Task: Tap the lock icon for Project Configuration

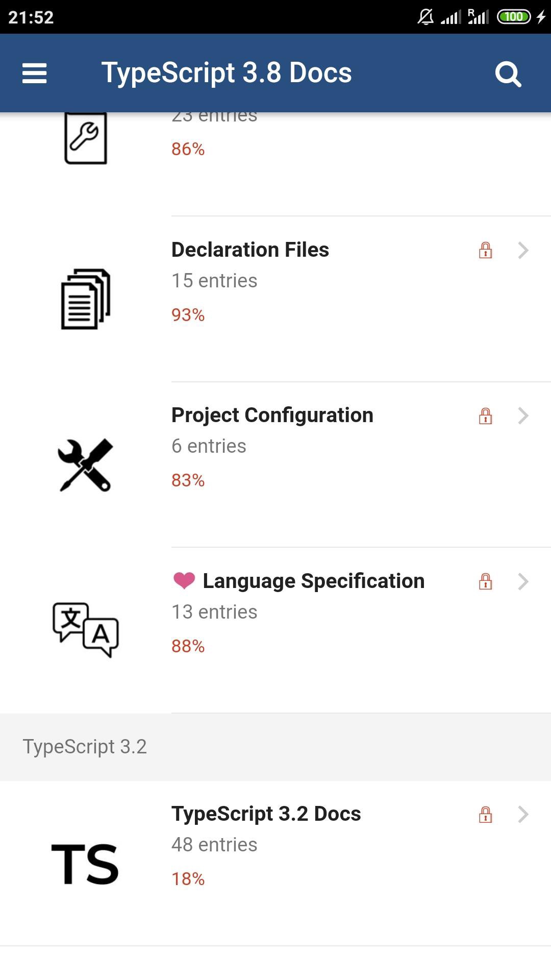Action: coord(485,416)
